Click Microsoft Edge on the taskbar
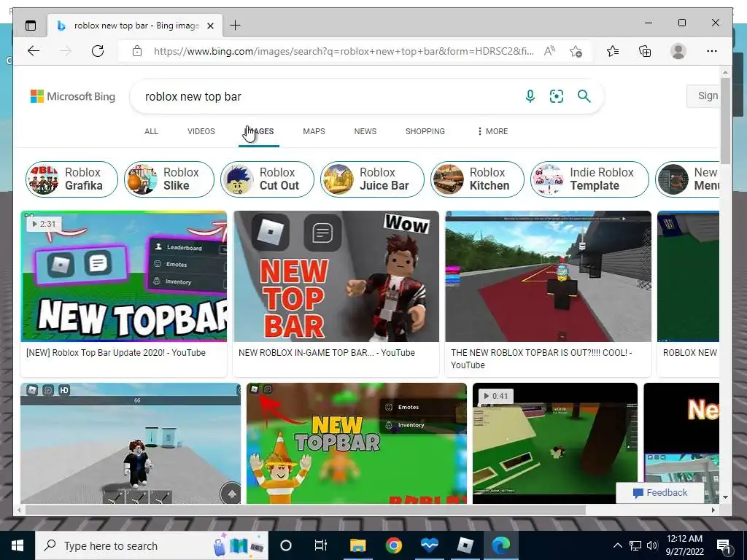The image size is (747, 560). (500, 545)
